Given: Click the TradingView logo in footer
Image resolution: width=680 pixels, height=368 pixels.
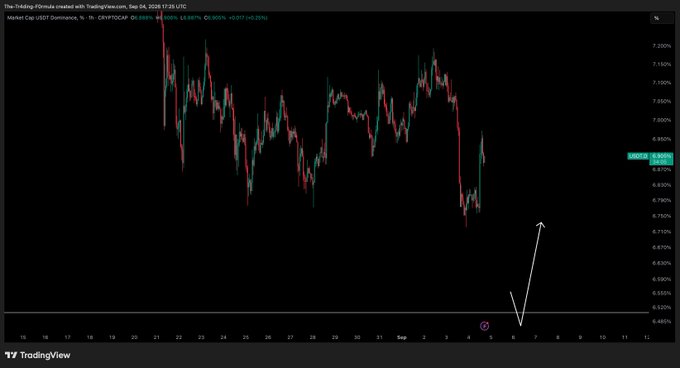Looking at the screenshot, I should click(x=38, y=355).
